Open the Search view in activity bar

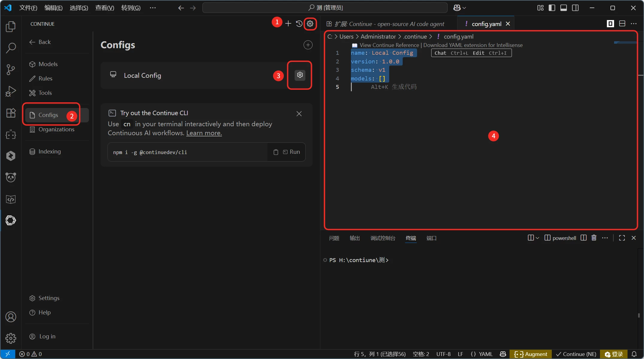(x=11, y=48)
